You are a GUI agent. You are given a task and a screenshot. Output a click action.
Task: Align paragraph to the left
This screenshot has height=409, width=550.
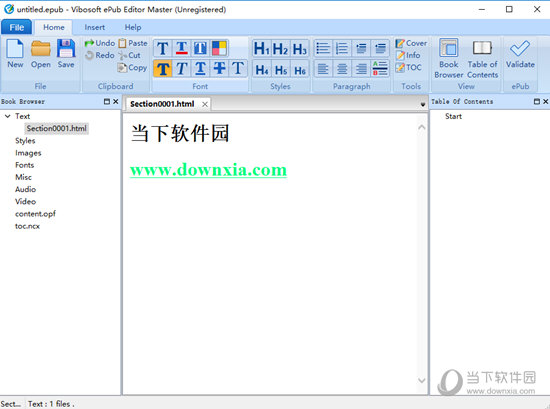[x=323, y=69]
